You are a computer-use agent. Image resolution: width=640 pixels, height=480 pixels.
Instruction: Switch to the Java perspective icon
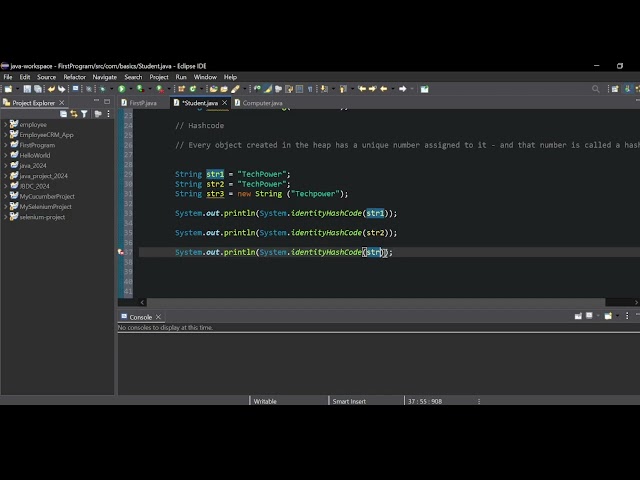tap(628, 89)
